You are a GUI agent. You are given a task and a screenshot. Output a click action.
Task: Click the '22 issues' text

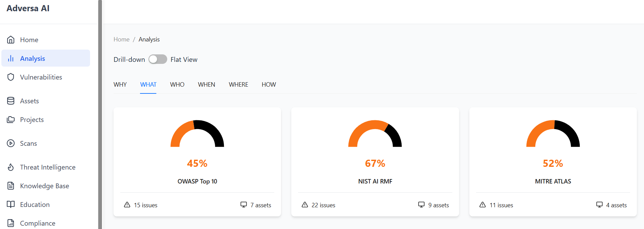pos(323,205)
